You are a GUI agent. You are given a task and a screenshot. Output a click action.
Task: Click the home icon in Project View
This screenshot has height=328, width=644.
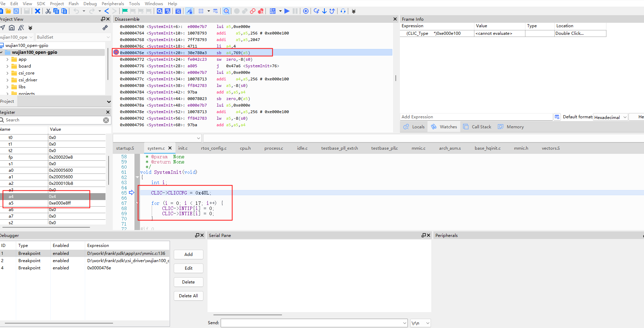coord(12,28)
